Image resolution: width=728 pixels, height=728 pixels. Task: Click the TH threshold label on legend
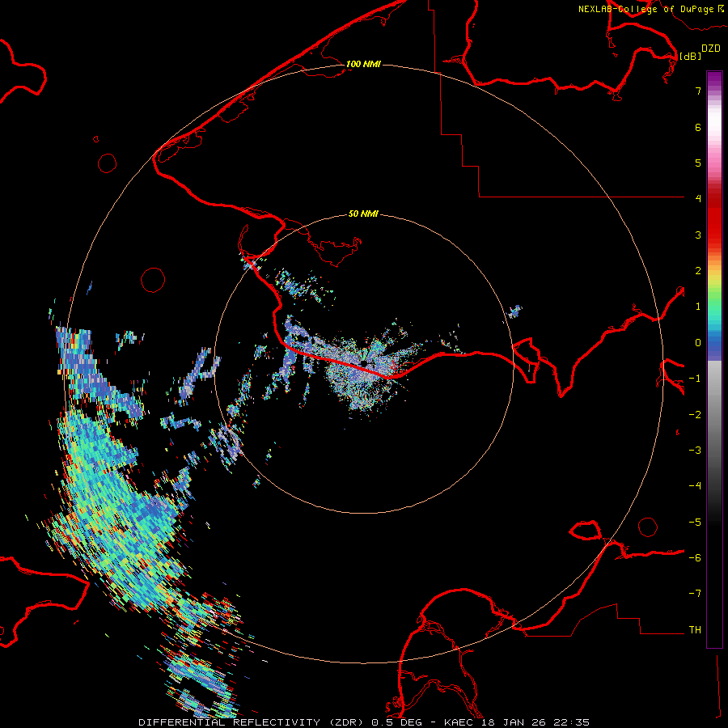coord(695,630)
